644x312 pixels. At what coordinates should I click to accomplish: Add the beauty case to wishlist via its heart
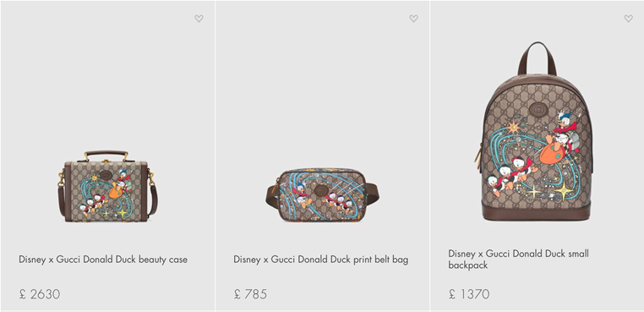pyautogui.click(x=199, y=19)
